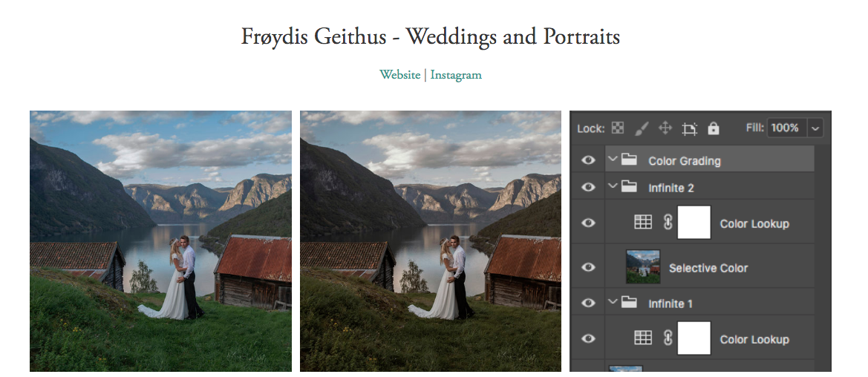Hide the Infinite 2 group
This screenshot has width=868, height=377.
point(588,188)
